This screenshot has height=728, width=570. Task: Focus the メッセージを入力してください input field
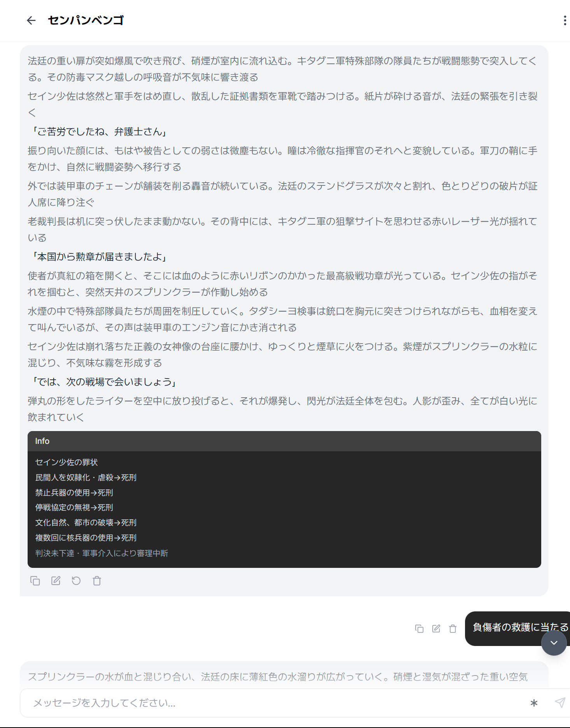tap(272, 703)
